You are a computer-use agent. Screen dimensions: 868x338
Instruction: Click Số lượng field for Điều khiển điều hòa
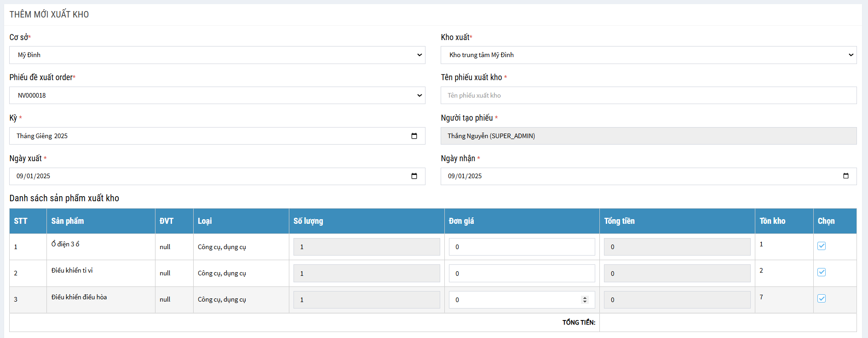click(x=367, y=300)
